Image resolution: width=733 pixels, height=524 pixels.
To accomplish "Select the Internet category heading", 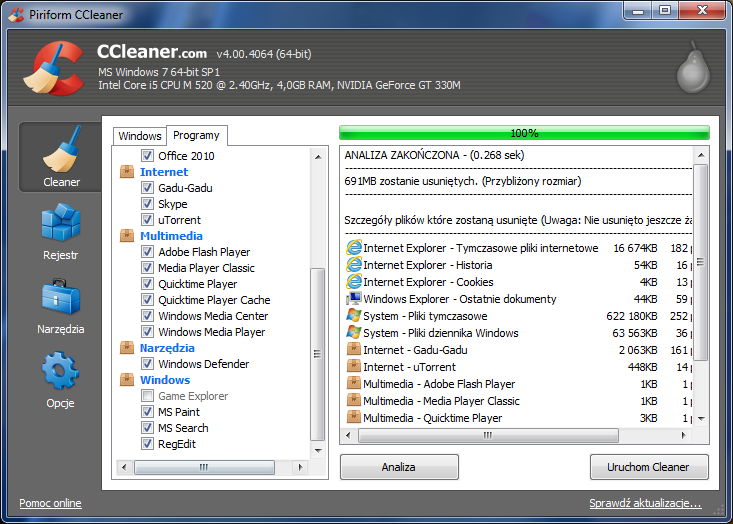I will [164, 172].
